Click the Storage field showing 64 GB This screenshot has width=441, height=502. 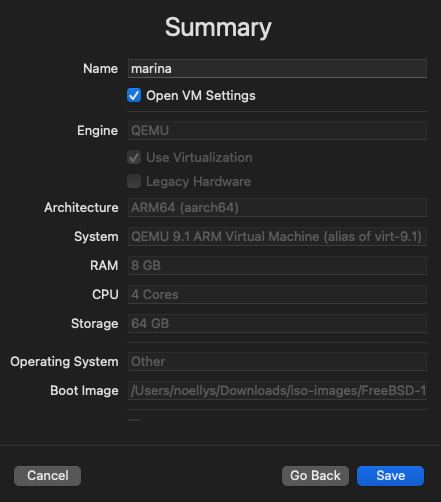click(x=277, y=324)
